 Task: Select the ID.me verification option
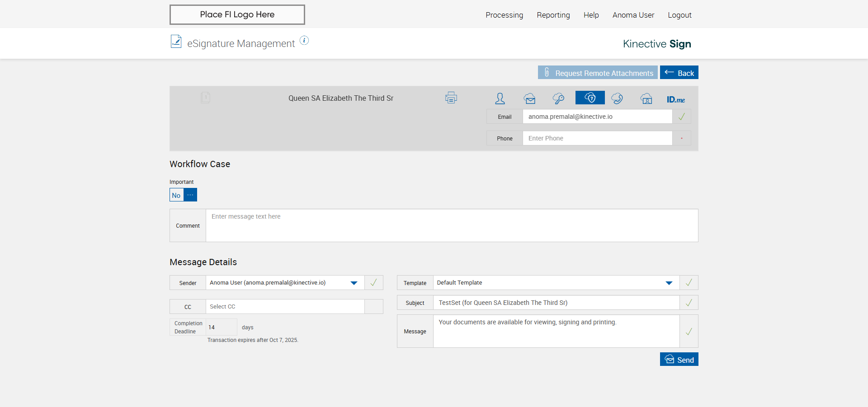pos(675,99)
